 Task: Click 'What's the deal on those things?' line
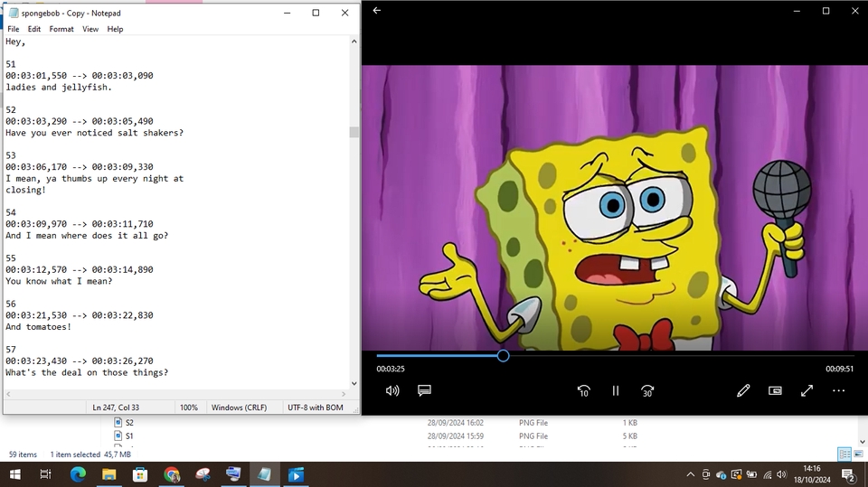(x=87, y=372)
